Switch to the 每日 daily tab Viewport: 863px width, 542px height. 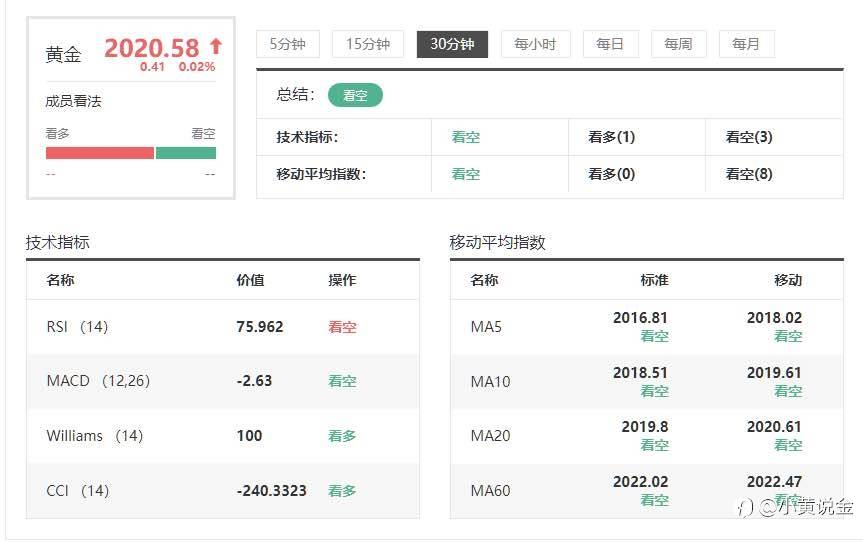610,44
